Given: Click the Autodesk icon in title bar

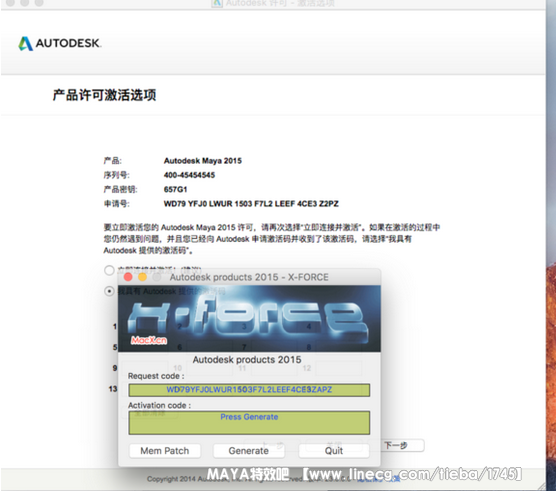Looking at the screenshot, I should (x=217, y=4).
